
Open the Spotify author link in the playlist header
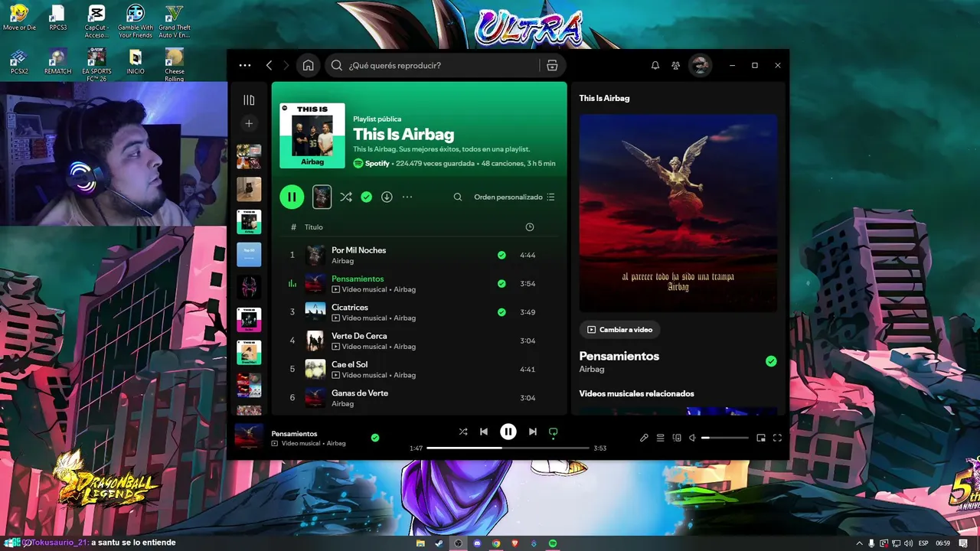point(377,164)
